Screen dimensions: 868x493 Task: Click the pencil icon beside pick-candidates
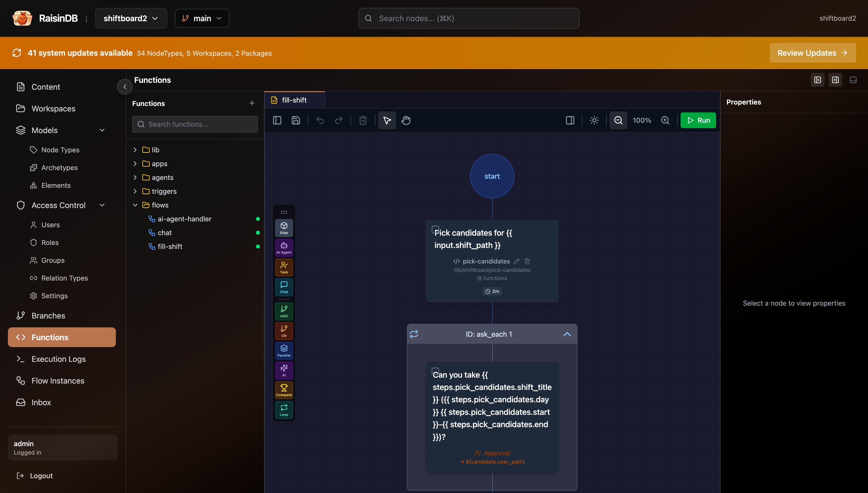(x=516, y=261)
